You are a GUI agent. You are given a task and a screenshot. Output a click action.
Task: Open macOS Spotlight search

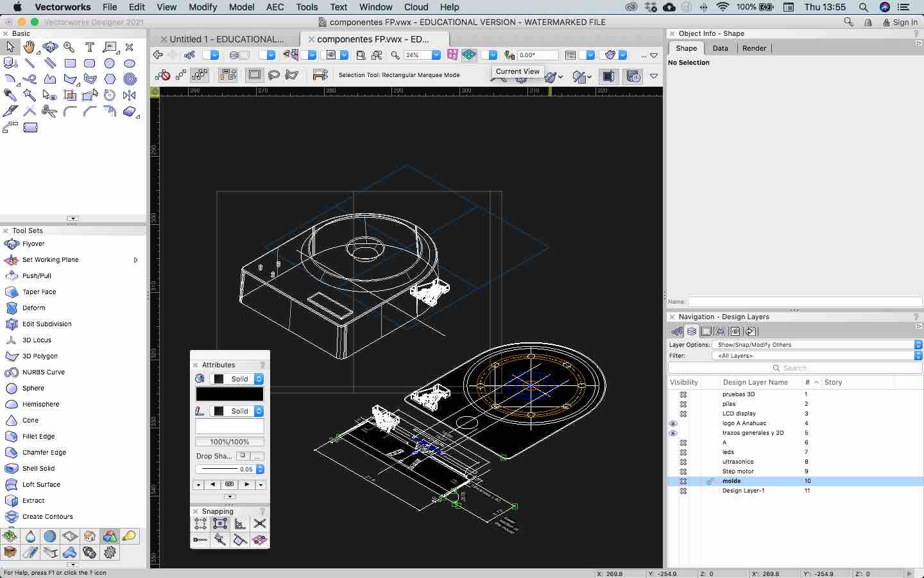tap(864, 7)
